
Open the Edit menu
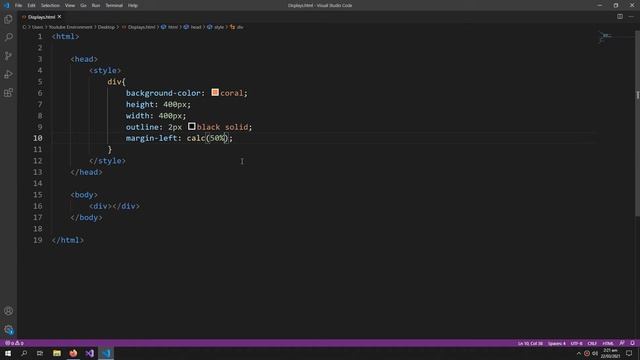click(31, 5)
